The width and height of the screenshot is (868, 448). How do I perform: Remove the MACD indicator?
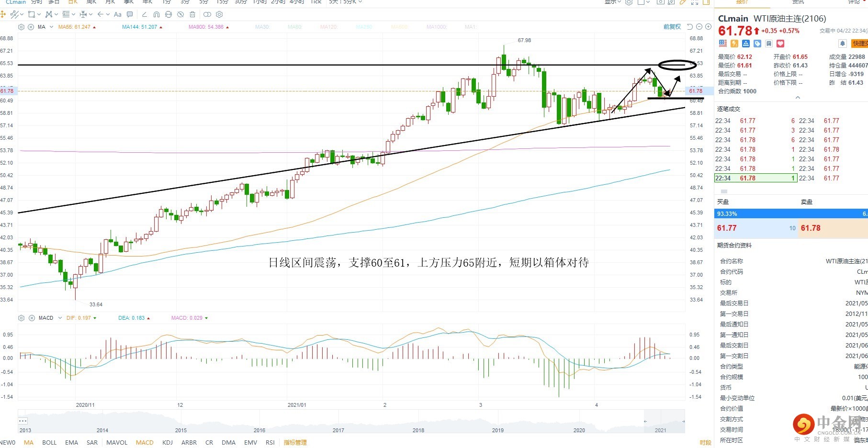tap(32, 318)
